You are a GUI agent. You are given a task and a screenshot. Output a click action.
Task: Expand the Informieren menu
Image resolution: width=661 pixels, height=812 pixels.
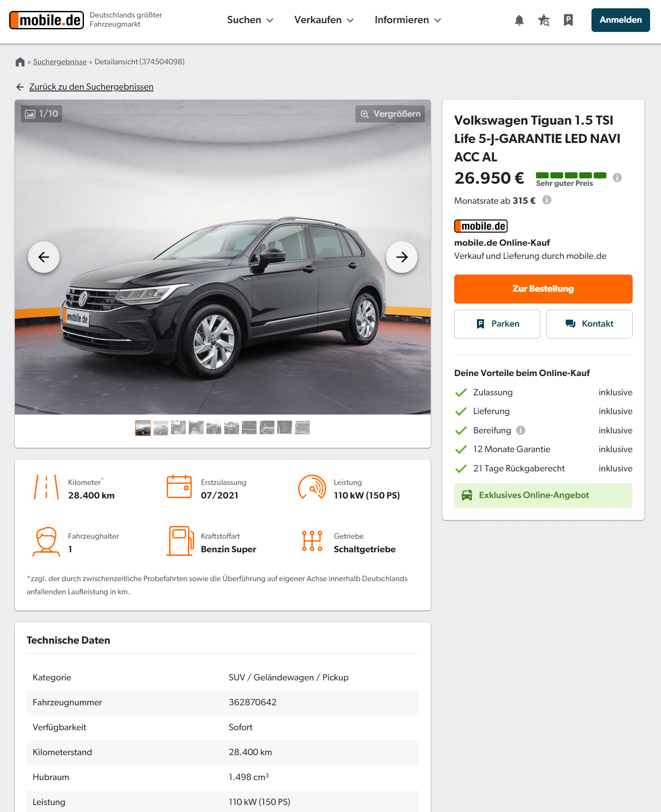point(408,20)
